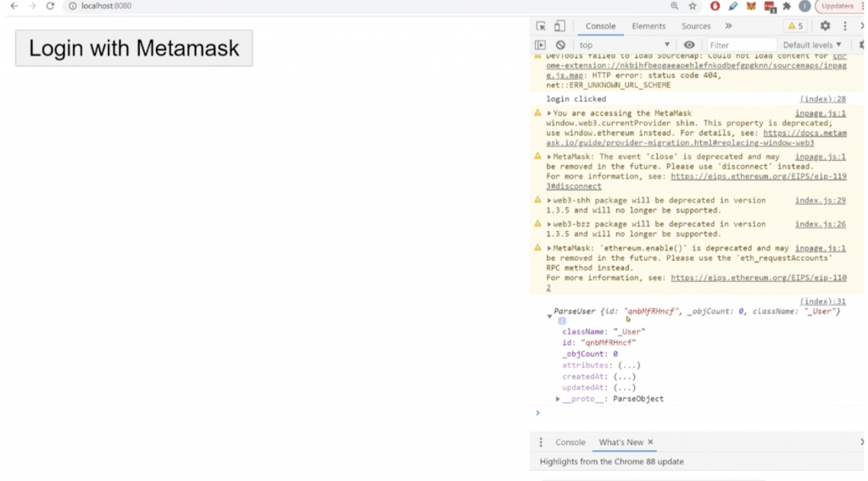
Task: Close the What's New tab
Action: point(650,442)
